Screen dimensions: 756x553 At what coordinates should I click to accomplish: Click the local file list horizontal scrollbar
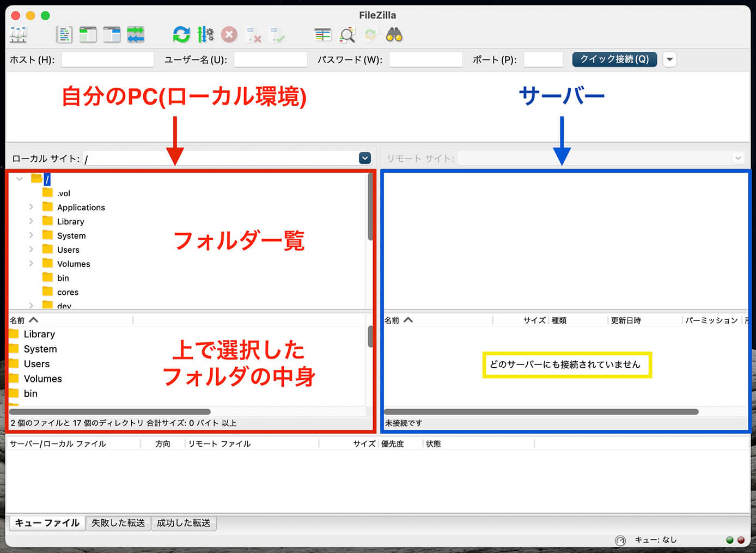[110, 412]
